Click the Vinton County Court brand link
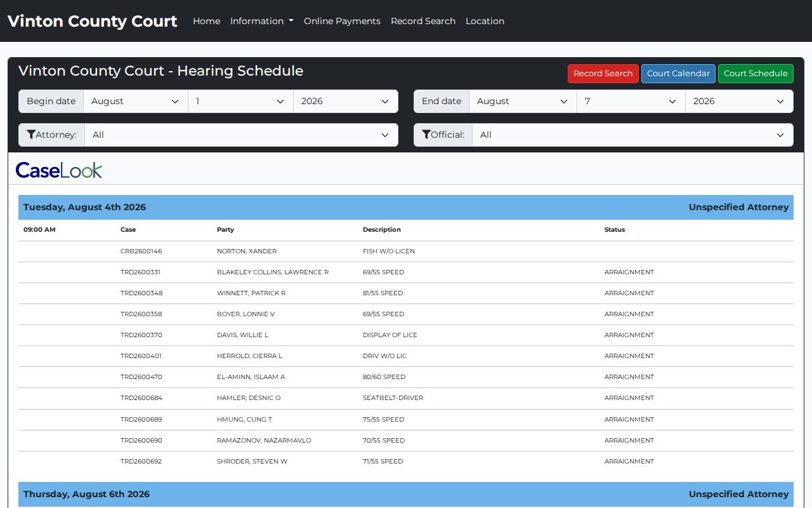812x508 pixels. pos(93,21)
